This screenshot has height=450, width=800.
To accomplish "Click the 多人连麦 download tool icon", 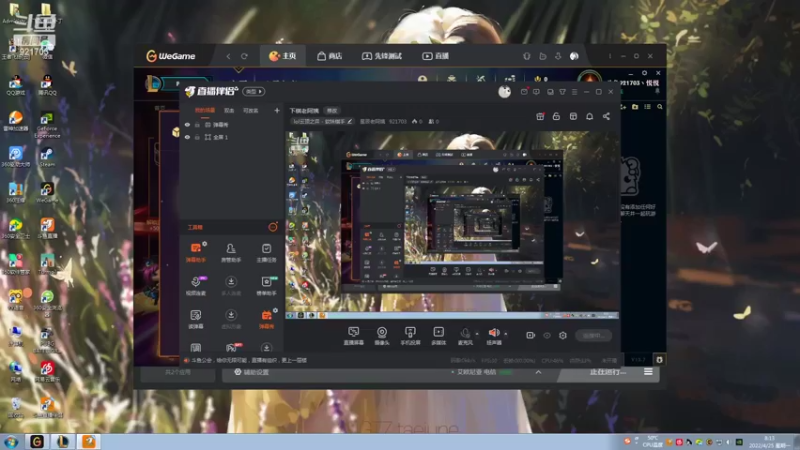I will [231, 285].
